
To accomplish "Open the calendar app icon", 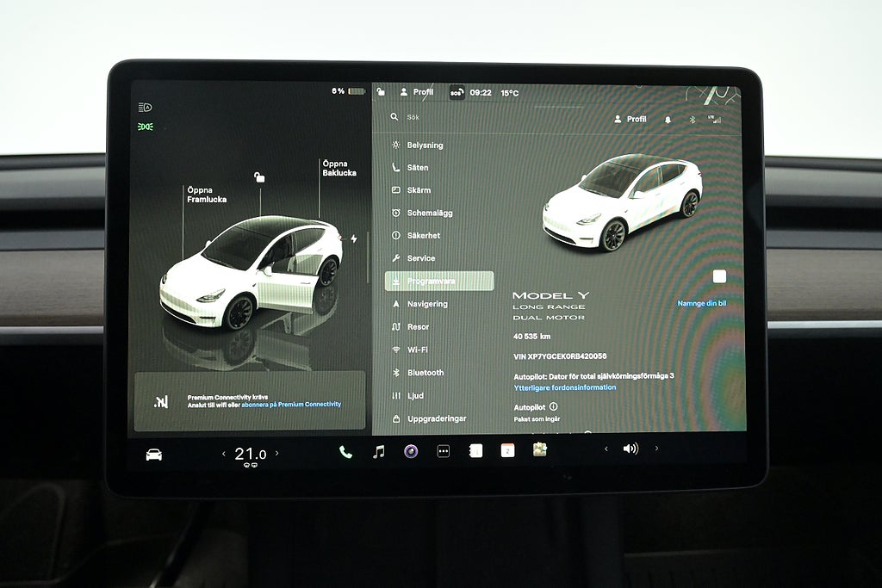I will click(507, 450).
